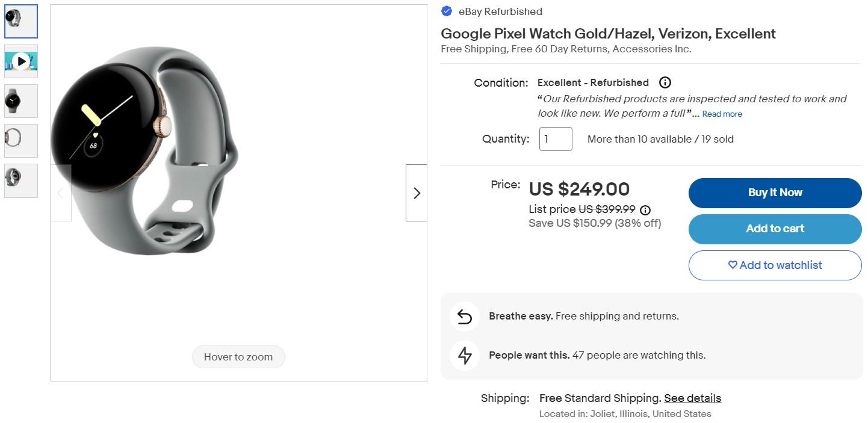The height and width of the screenshot is (423, 868).
Task: Select the last watch back thumbnail
Action: click(20, 181)
